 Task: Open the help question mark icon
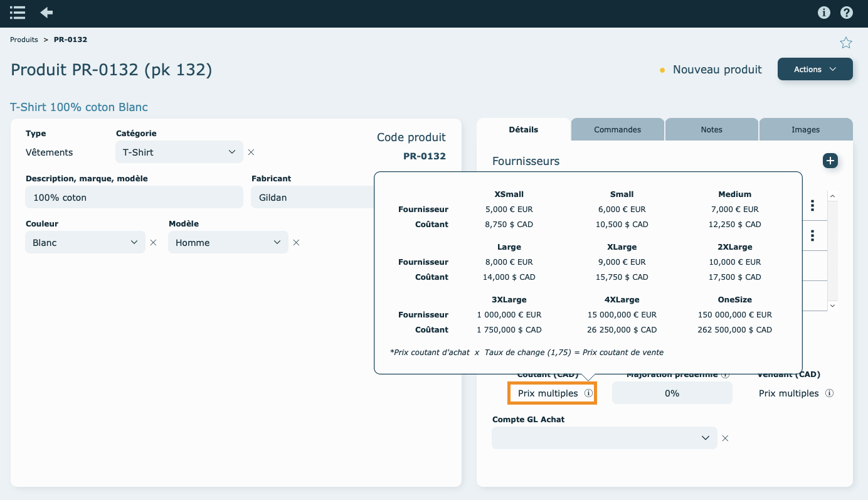847,13
